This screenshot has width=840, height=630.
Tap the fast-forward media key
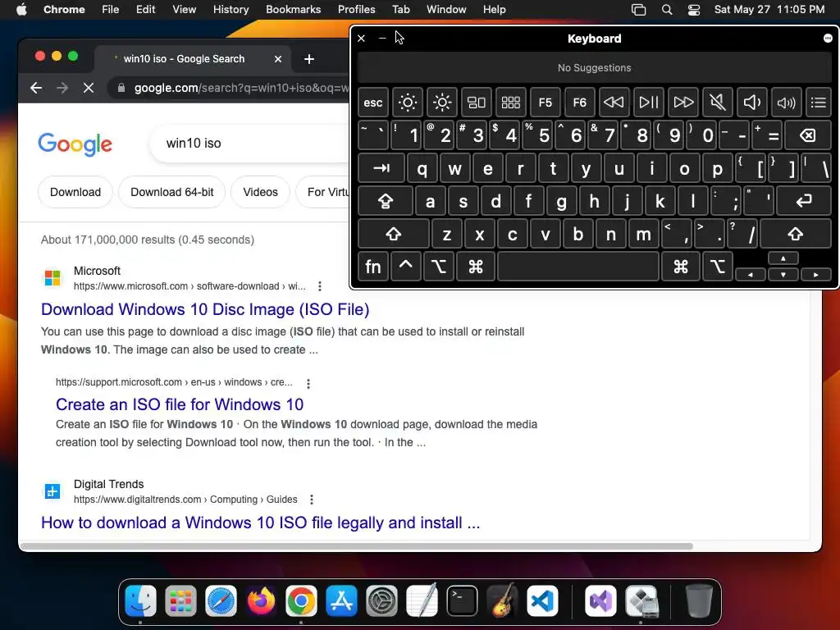click(683, 103)
